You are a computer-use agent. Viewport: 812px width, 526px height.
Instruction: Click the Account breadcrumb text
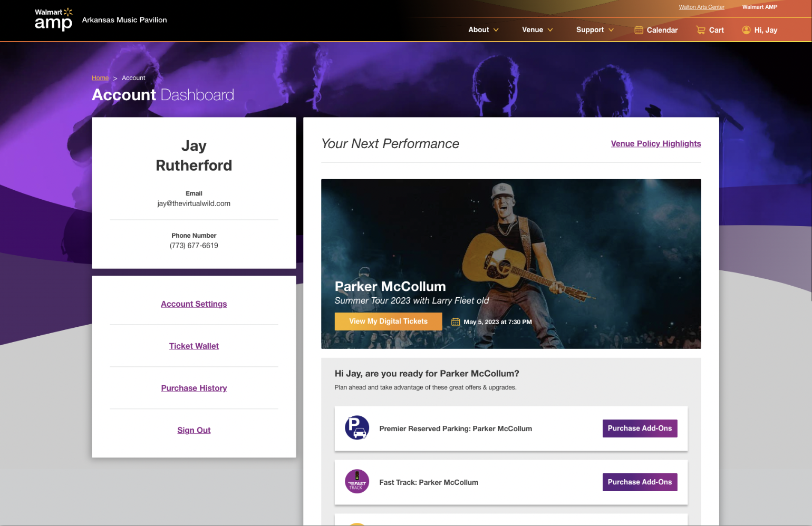pos(133,78)
